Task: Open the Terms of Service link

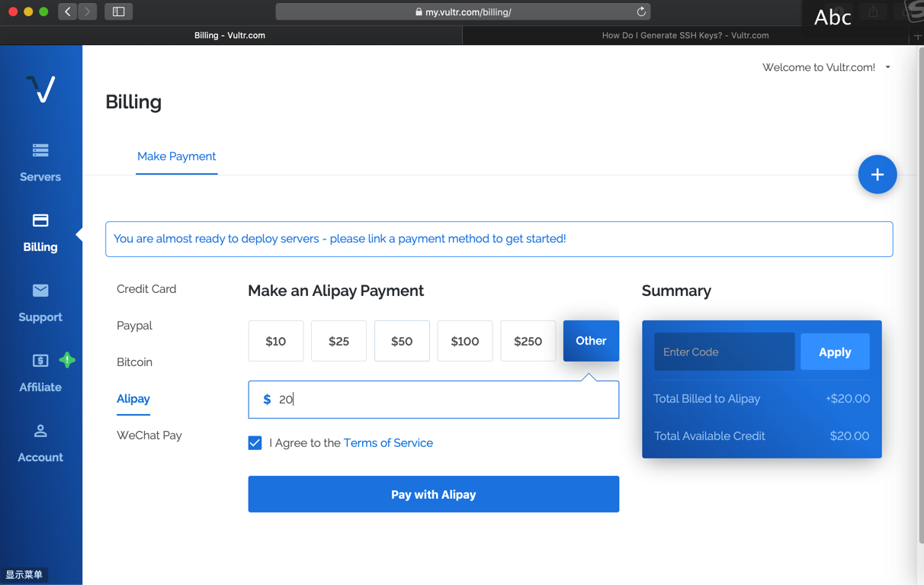Action: click(x=388, y=443)
